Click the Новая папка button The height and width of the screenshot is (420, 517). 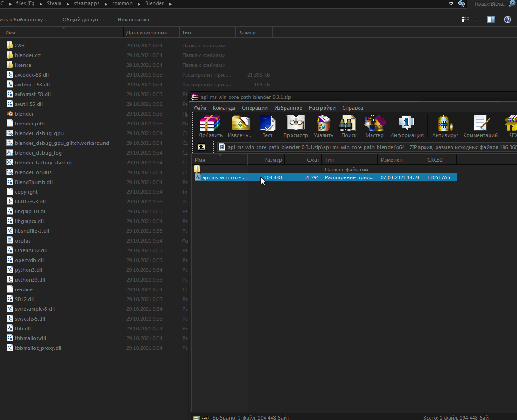point(134,20)
